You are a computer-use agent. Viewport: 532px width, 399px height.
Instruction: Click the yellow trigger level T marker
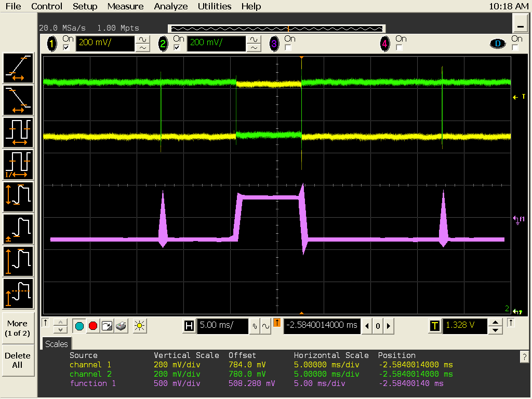(520, 97)
